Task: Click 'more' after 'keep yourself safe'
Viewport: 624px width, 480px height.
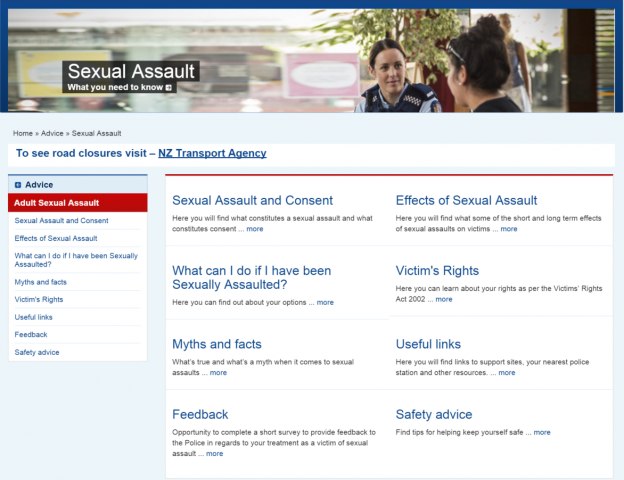Action: click(x=542, y=432)
